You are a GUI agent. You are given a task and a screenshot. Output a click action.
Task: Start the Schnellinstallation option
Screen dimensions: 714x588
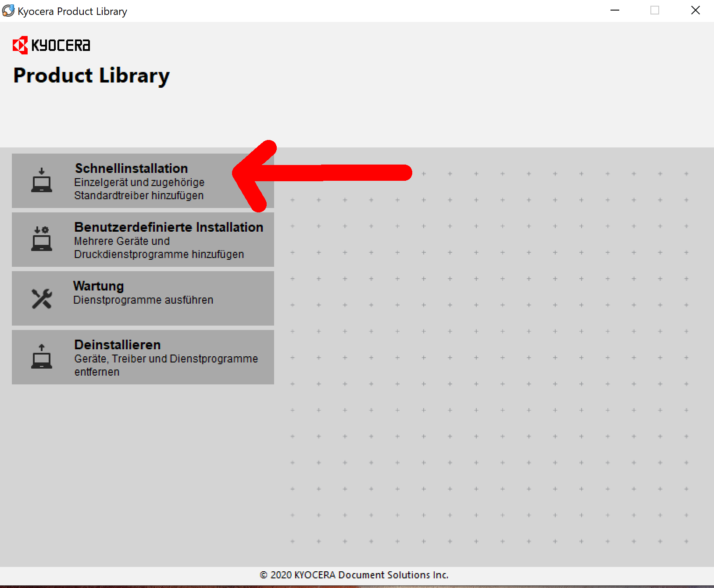(131, 169)
